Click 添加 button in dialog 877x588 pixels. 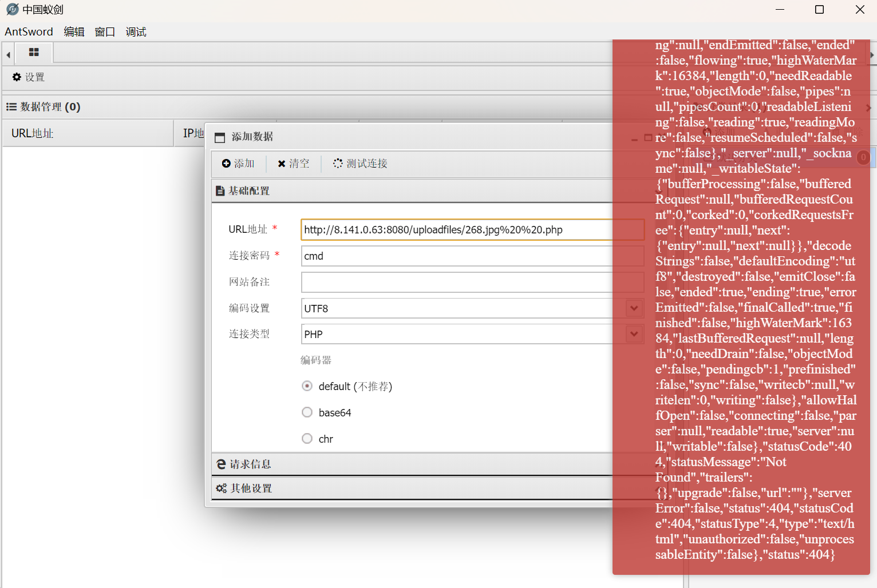coord(238,164)
